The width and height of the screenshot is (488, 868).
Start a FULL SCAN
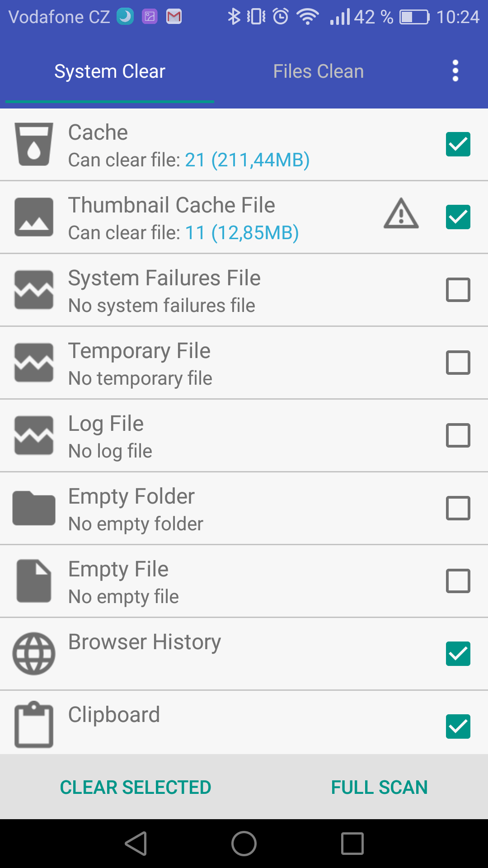click(380, 787)
